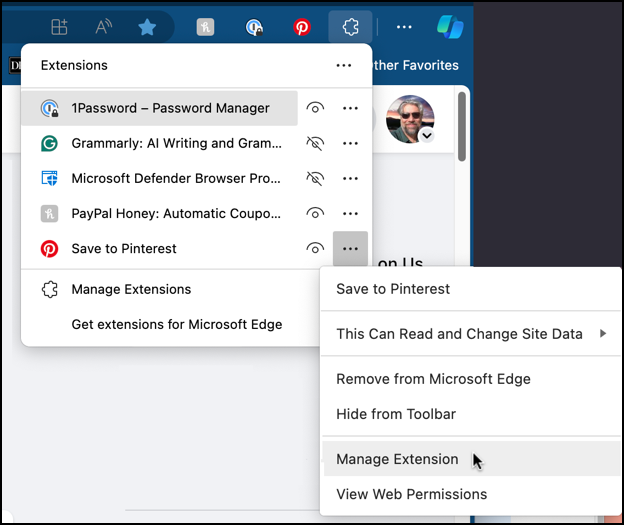This screenshot has height=525, width=624.
Task: Select Save to Pinterest extension row
Action: [159, 249]
